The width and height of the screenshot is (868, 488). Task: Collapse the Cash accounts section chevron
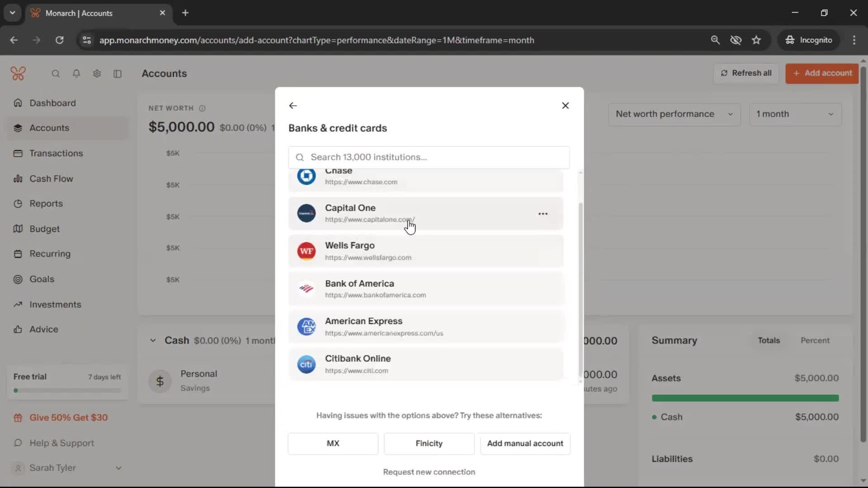153,341
